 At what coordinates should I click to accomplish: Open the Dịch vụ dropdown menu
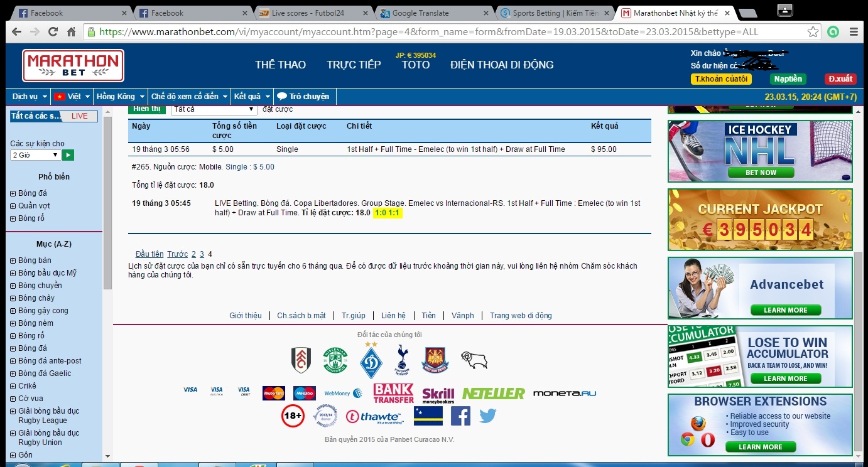click(x=30, y=97)
